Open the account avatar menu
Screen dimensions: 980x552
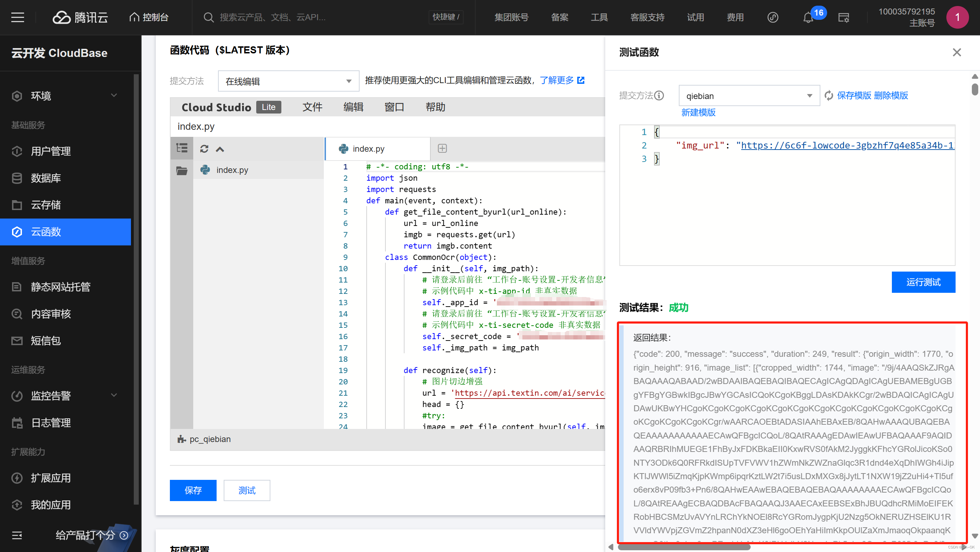958,17
